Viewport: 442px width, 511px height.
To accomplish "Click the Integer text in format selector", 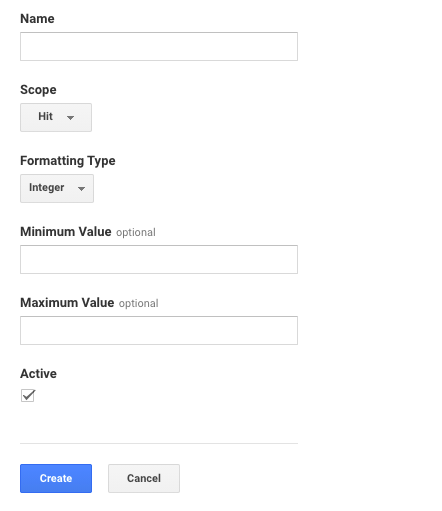I will [x=46, y=188].
